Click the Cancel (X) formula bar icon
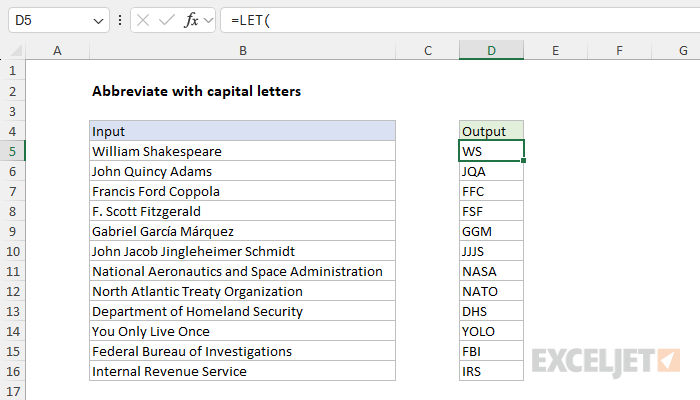Screen dimensions: 700x400 (143, 20)
